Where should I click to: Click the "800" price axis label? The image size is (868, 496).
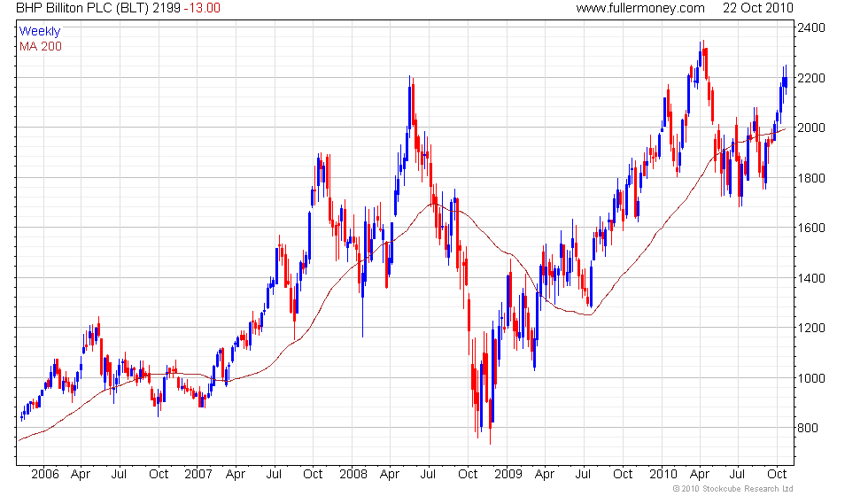pos(807,428)
